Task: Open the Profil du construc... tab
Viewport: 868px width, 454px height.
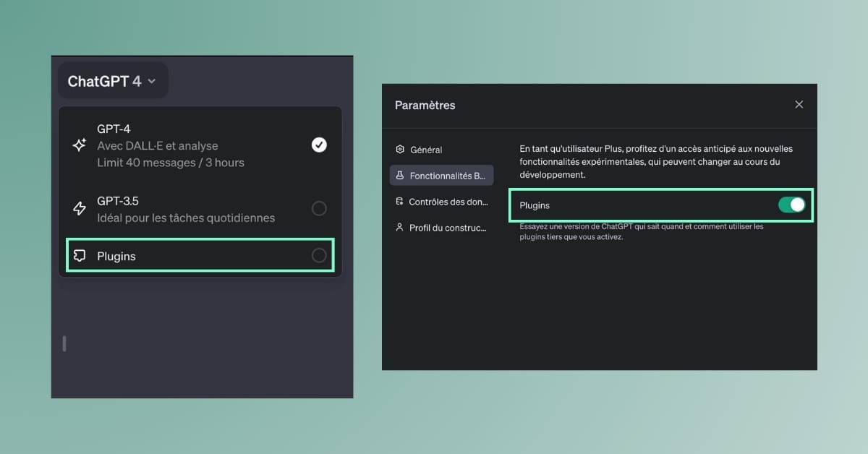Action: point(441,228)
